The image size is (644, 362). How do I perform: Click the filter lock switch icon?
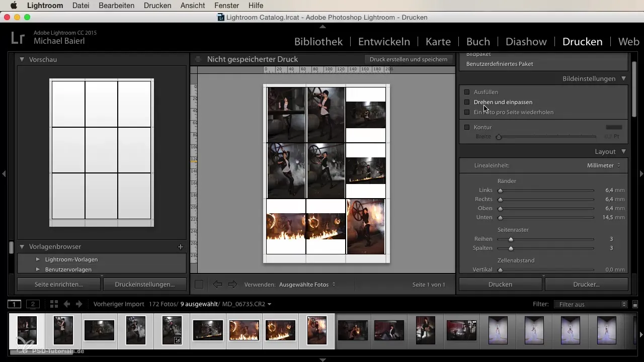tap(635, 304)
